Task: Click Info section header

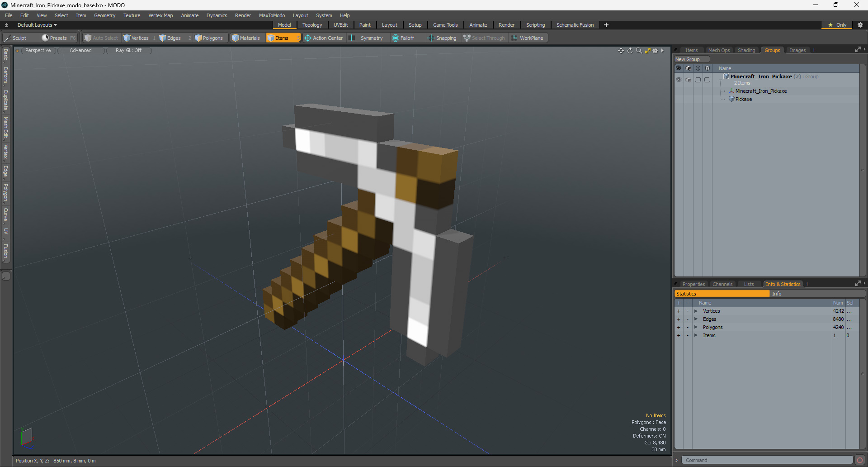Action: tap(818, 294)
